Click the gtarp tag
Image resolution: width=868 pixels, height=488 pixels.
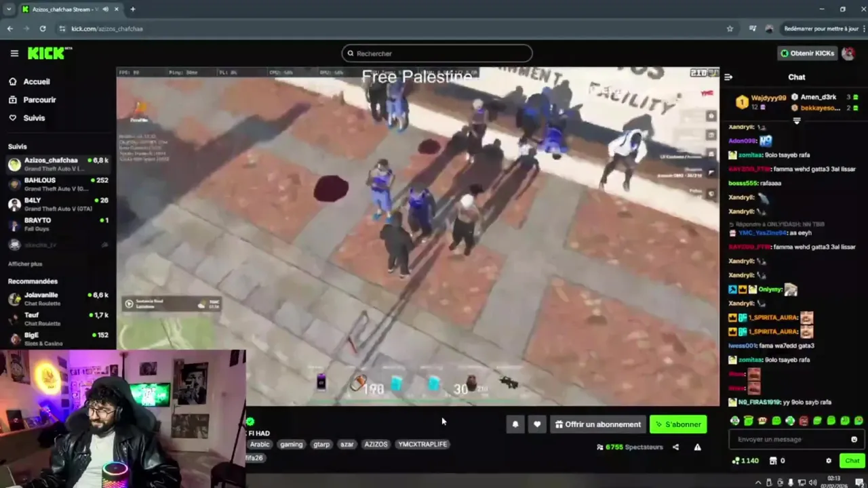pos(321,445)
